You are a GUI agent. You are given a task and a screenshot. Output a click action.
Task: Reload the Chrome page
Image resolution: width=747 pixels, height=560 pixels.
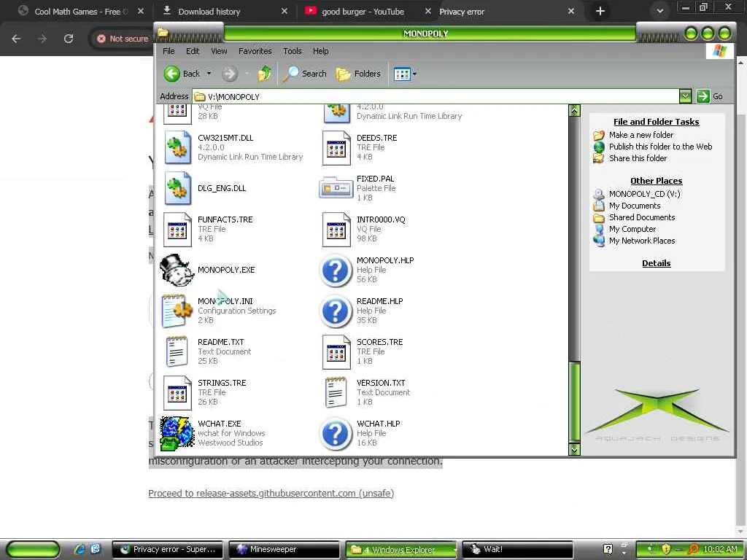[x=69, y=39]
